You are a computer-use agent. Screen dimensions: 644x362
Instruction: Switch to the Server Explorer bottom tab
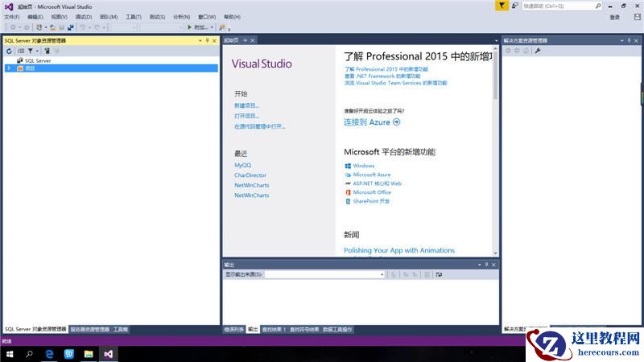(x=90, y=329)
